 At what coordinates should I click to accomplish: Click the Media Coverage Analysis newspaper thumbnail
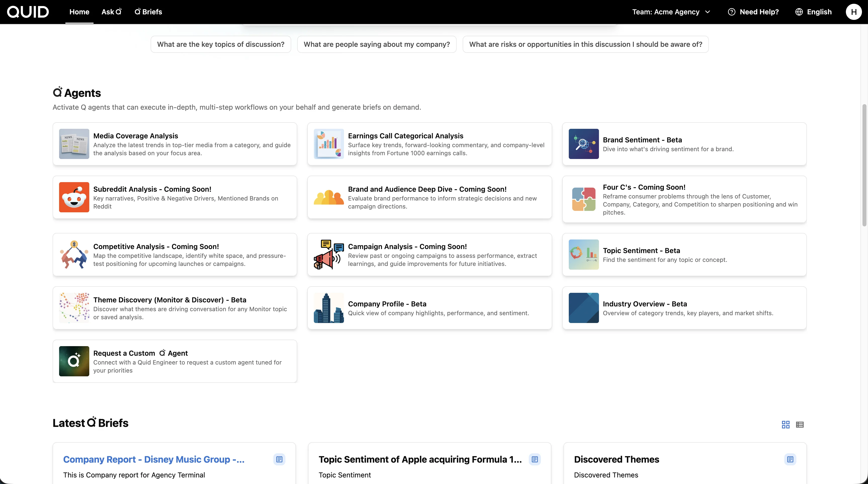click(x=74, y=144)
